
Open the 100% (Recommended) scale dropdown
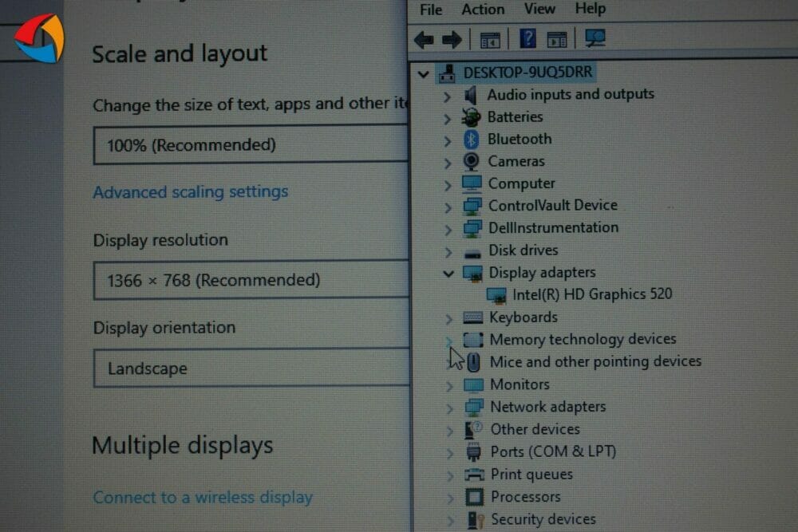(251, 145)
